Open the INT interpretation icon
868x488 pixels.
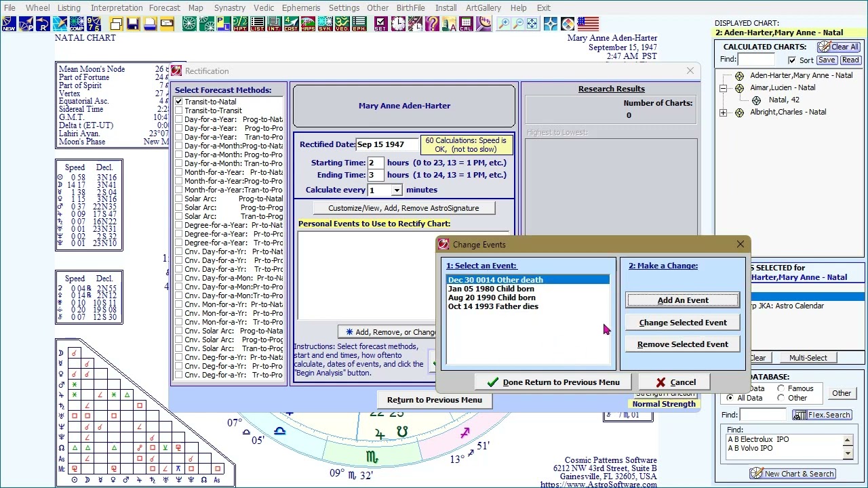point(274,24)
